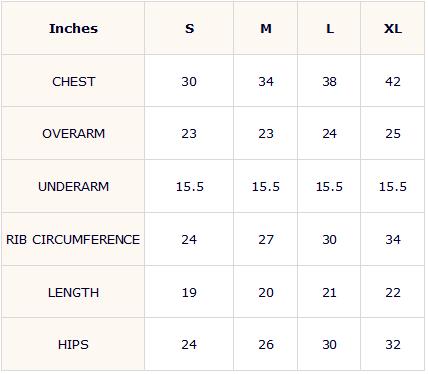This screenshot has height=374, width=428.
Task: Click the CHEST row label
Action: (73, 81)
